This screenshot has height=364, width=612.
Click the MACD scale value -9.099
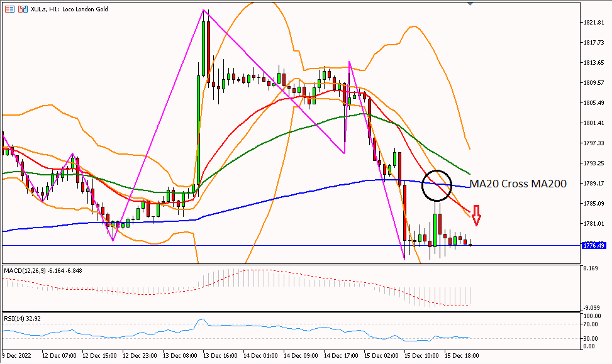pyautogui.click(x=591, y=307)
